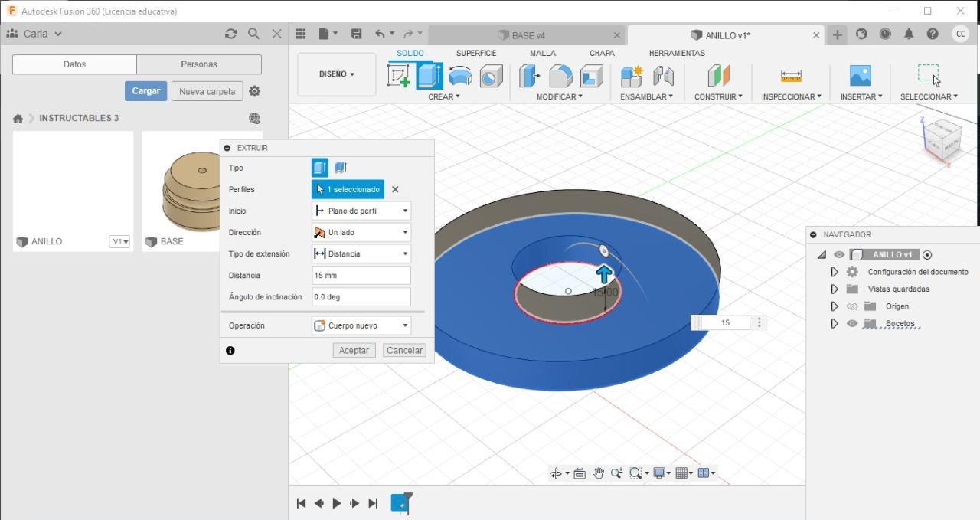Toggle the data panel grid icon
This screenshot has width=980, height=520.
tap(300, 34)
